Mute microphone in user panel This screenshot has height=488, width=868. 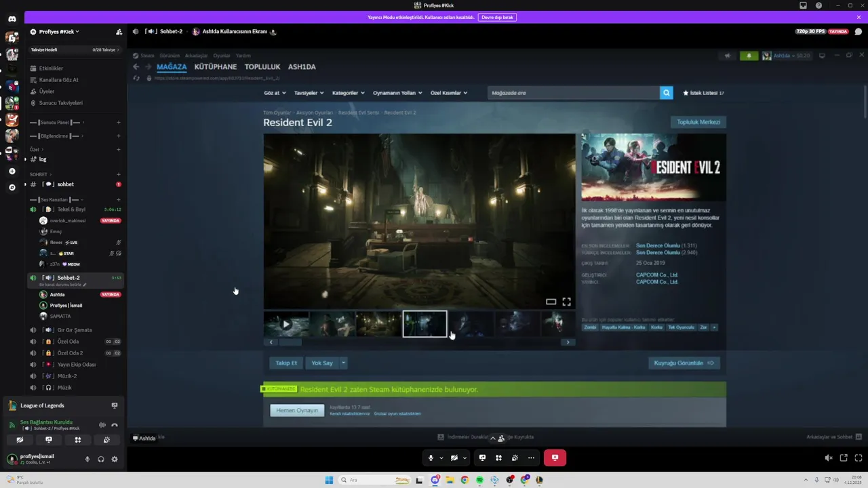87,459
